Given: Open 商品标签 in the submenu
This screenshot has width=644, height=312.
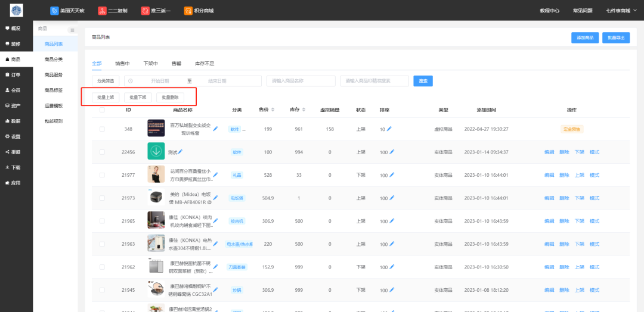Looking at the screenshot, I should 54,90.
